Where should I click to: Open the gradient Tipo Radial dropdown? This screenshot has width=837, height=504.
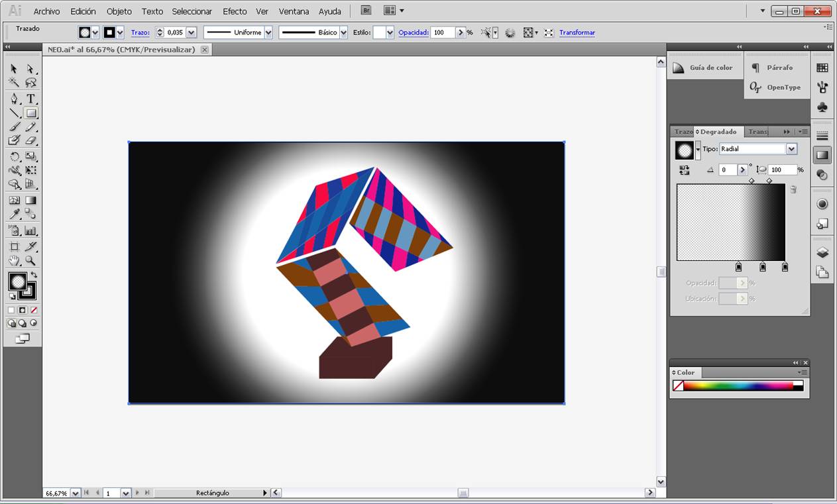(x=791, y=149)
